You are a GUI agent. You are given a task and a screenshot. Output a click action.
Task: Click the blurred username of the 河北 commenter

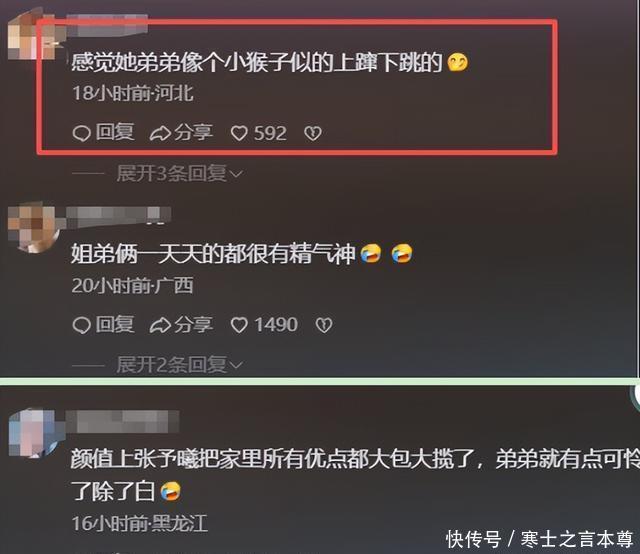(x=107, y=24)
